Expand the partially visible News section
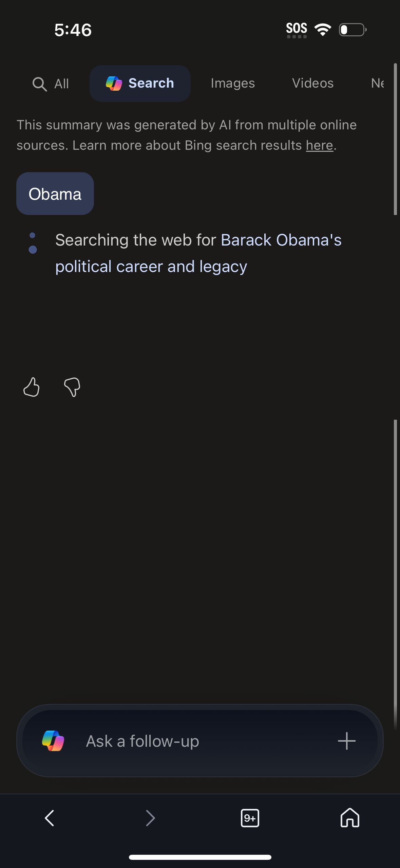Image resolution: width=400 pixels, height=868 pixels. [378, 84]
